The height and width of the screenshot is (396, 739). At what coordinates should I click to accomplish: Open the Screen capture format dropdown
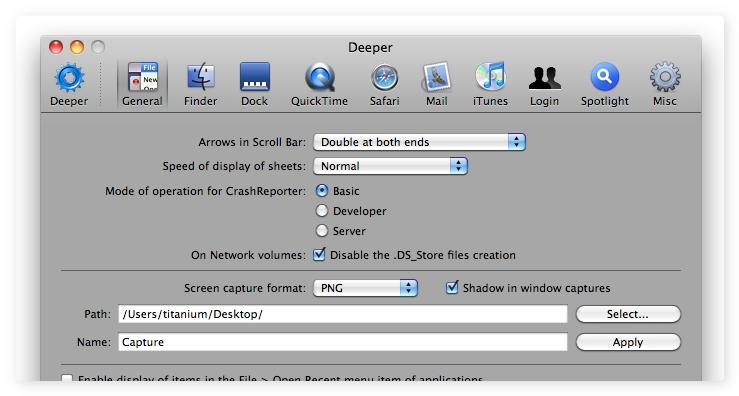click(x=365, y=288)
